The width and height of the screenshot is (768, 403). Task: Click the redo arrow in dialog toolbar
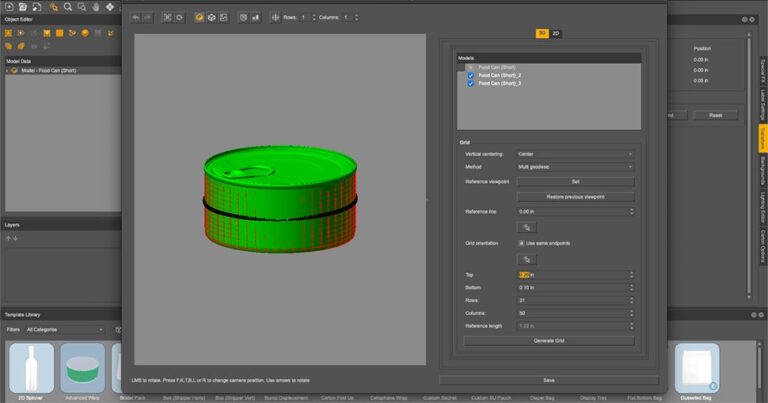(147, 17)
